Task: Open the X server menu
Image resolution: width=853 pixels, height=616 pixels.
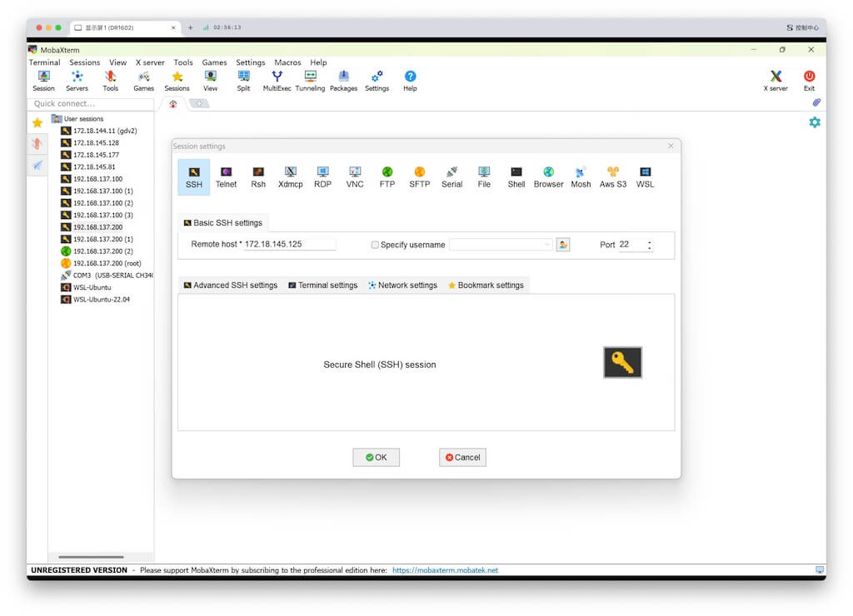Action: [150, 62]
